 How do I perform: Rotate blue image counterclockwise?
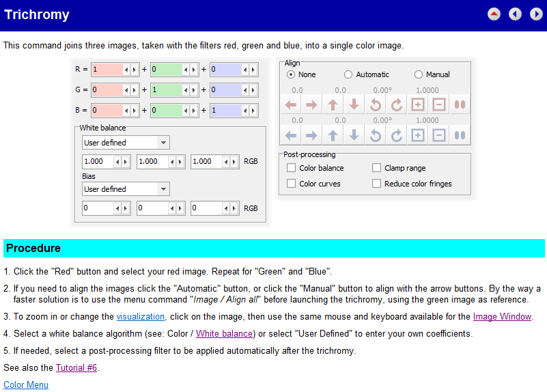(x=376, y=135)
